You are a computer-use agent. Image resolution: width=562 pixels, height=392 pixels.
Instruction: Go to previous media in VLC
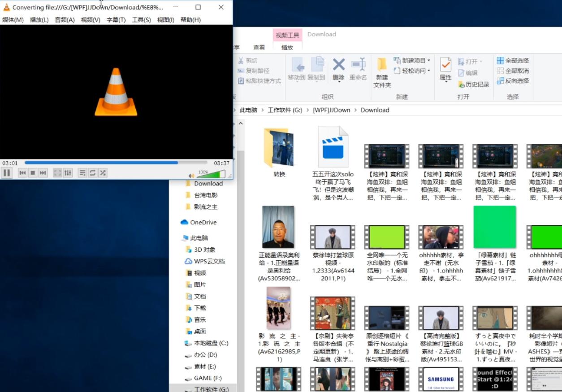[x=22, y=173]
